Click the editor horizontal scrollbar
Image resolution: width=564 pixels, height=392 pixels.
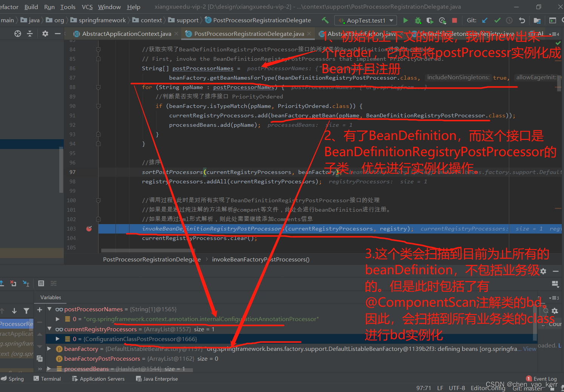pos(147,251)
